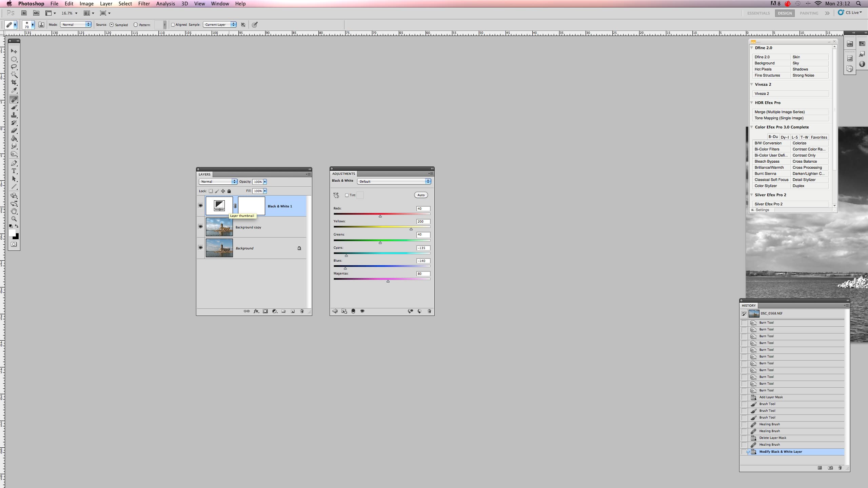Viewport: 868px width, 488px height.
Task: Adjust the Reds slider handle
Action: (380, 216)
